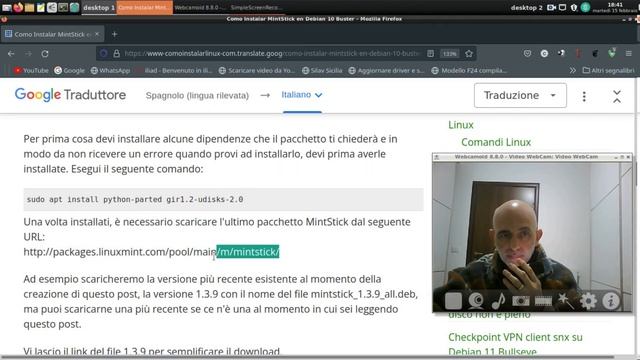Open Webcamoid effects magic wand
Viewport: 640px width, 360px height.
(x=566, y=301)
